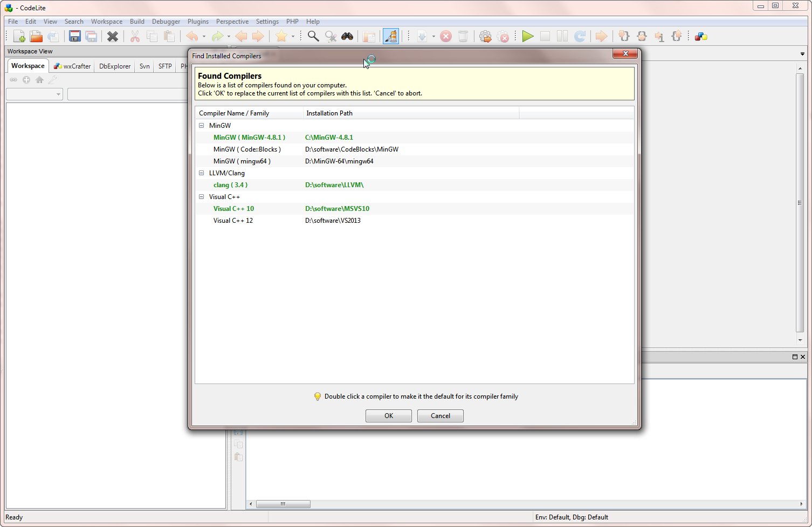This screenshot has height=527, width=812.
Task: Click the debugger Step Into braces icon
Action: click(624, 36)
